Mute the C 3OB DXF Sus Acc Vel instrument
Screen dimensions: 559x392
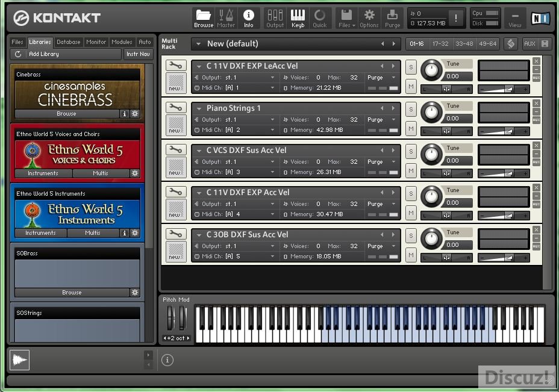pos(411,255)
